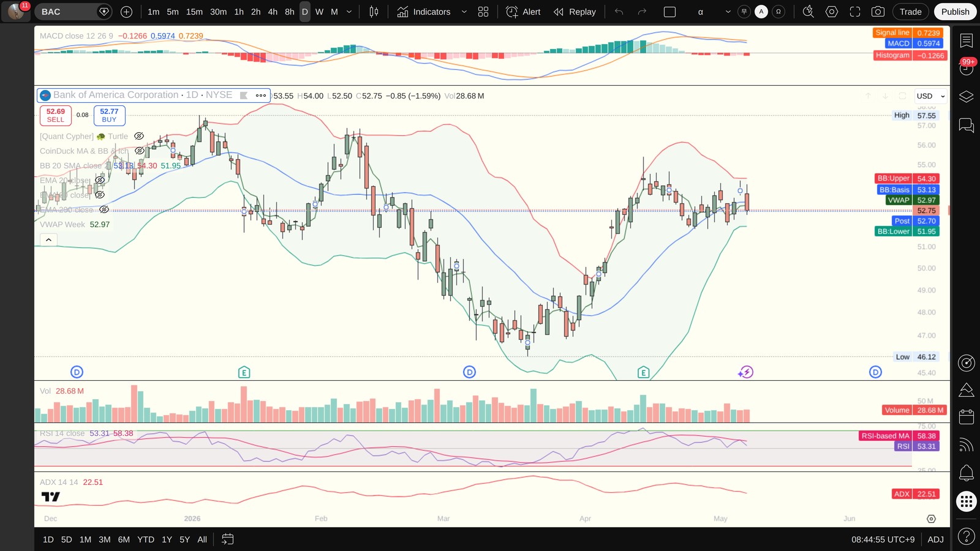Toggle ADJ adjusted data button
The width and height of the screenshot is (980, 551).
935,539
